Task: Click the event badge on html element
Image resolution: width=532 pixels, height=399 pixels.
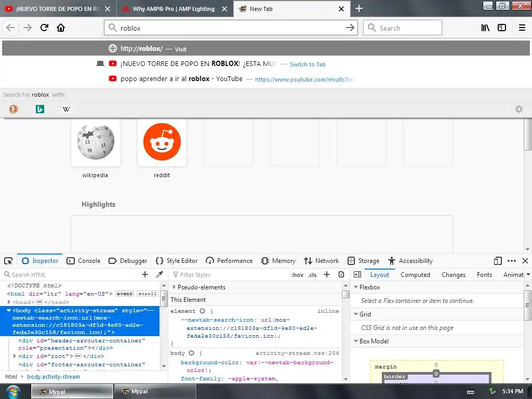Action: (x=125, y=294)
